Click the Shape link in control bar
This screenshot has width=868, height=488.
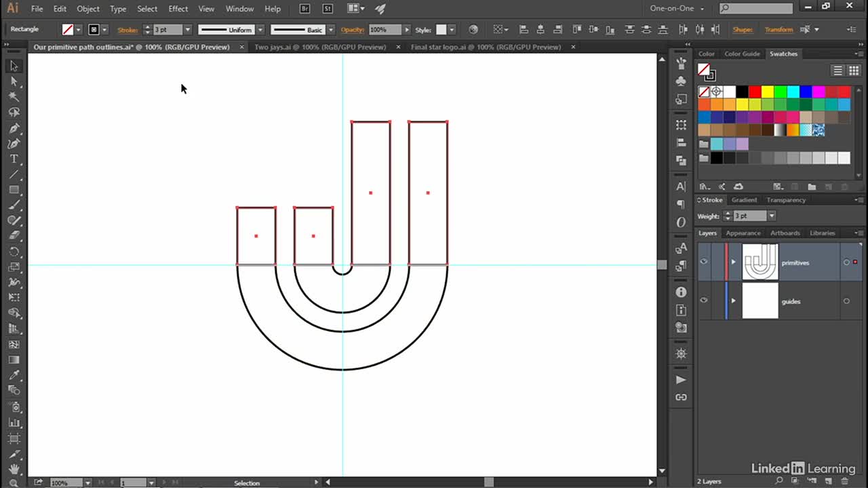(743, 30)
